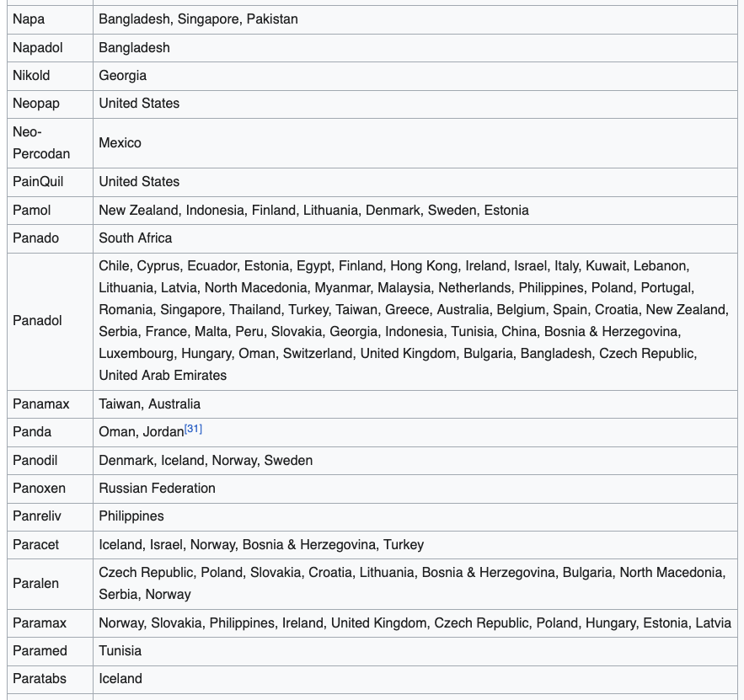Select the 'Paralen' brand name
Screen dimensions: 744x700
pos(35,584)
